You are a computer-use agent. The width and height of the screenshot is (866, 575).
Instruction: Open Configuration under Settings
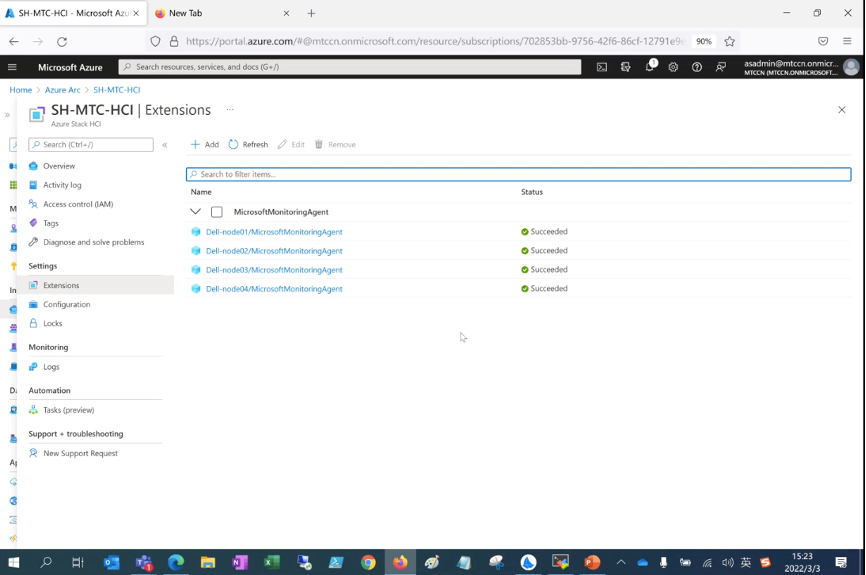(66, 304)
